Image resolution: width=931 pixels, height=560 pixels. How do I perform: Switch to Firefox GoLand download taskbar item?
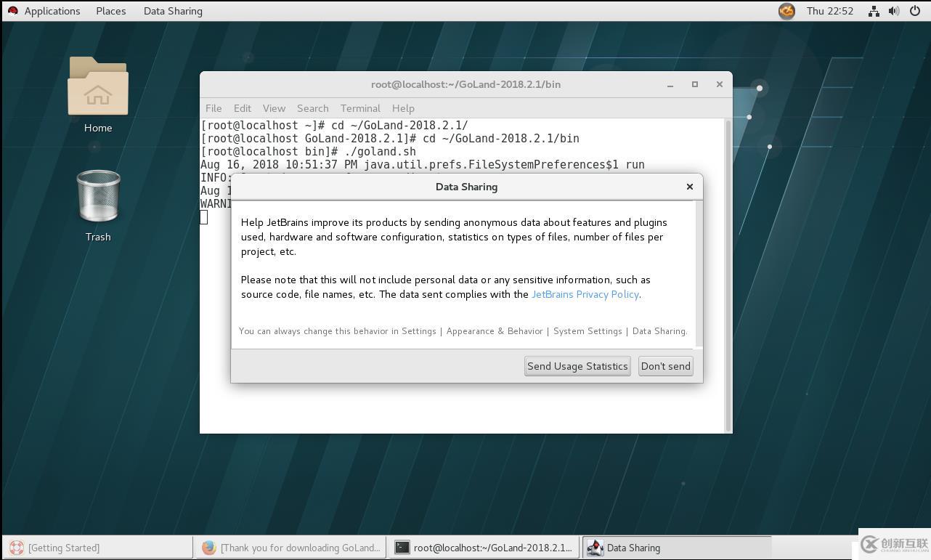click(x=292, y=548)
